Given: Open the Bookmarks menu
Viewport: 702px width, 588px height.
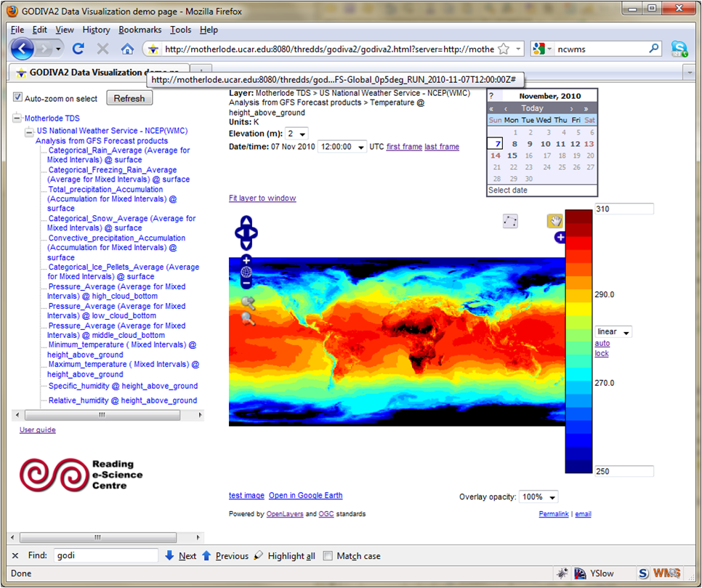Looking at the screenshot, I should [140, 30].
